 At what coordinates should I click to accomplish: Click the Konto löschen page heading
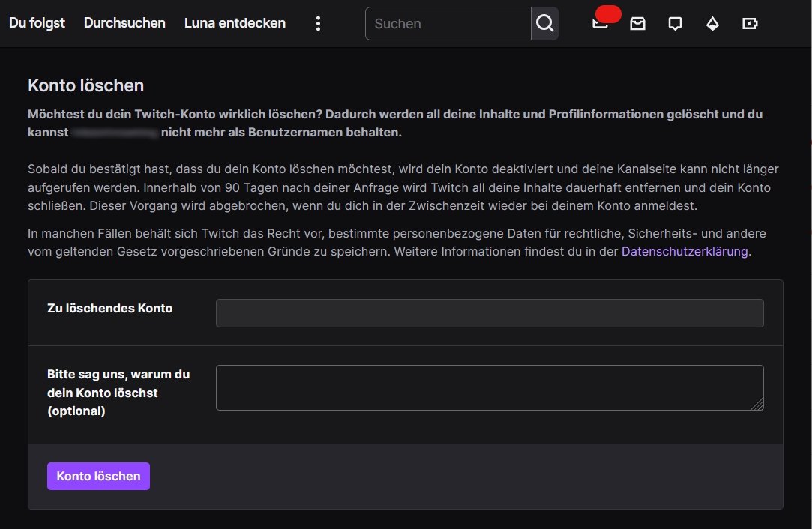(85, 85)
